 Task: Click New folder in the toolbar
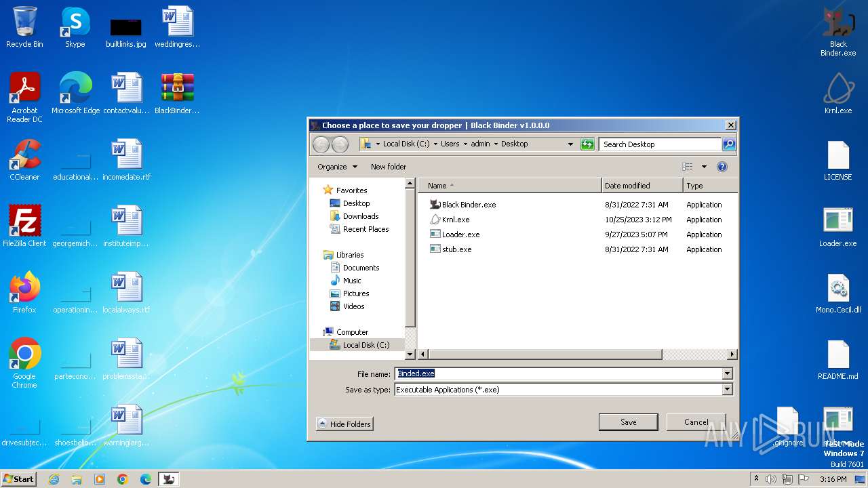(389, 167)
